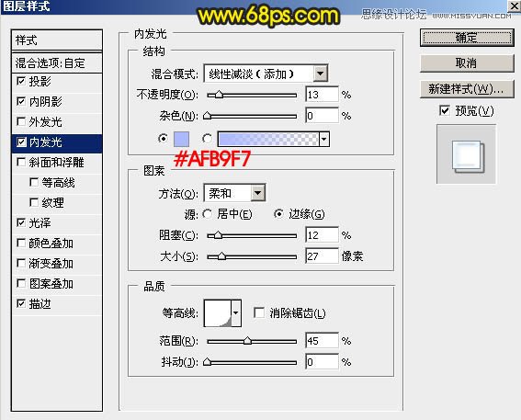Select the 斜面和浮雕 style row label
The width and height of the screenshot is (521, 420).
point(56,162)
